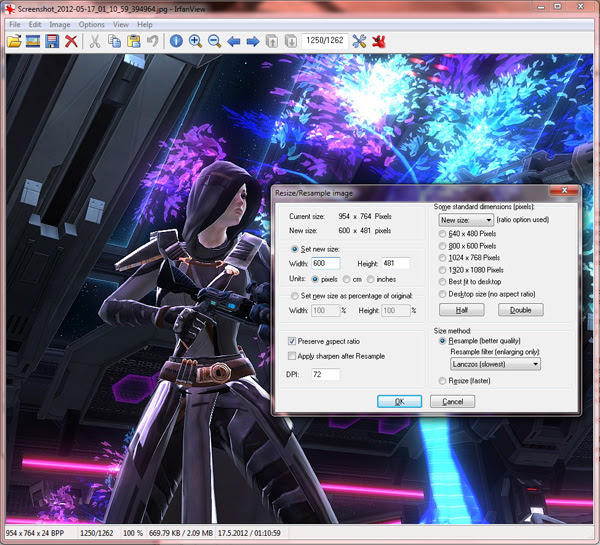Image resolution: width=600 pixels, height=545 pixels.
Task: Click the 100 % zoom status entry
Action: [133, 533]
